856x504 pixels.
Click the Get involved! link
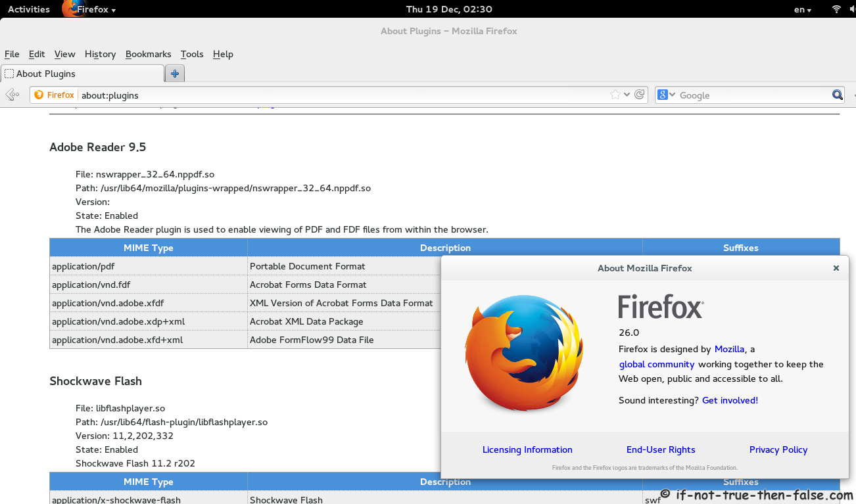pos(730,400)
